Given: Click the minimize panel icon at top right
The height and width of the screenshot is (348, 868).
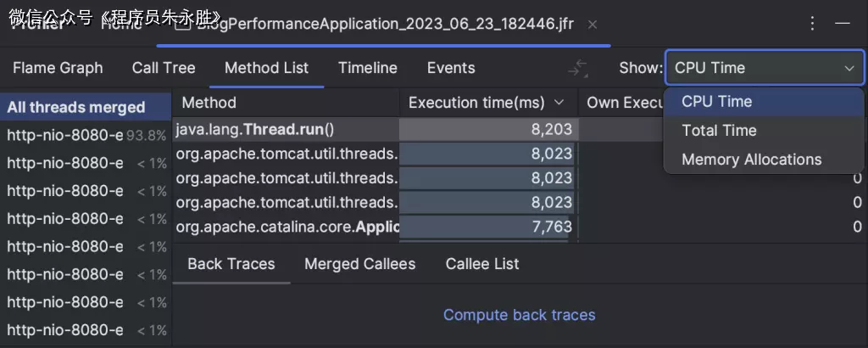Looking at the screenshot, I should coord(843,24).
